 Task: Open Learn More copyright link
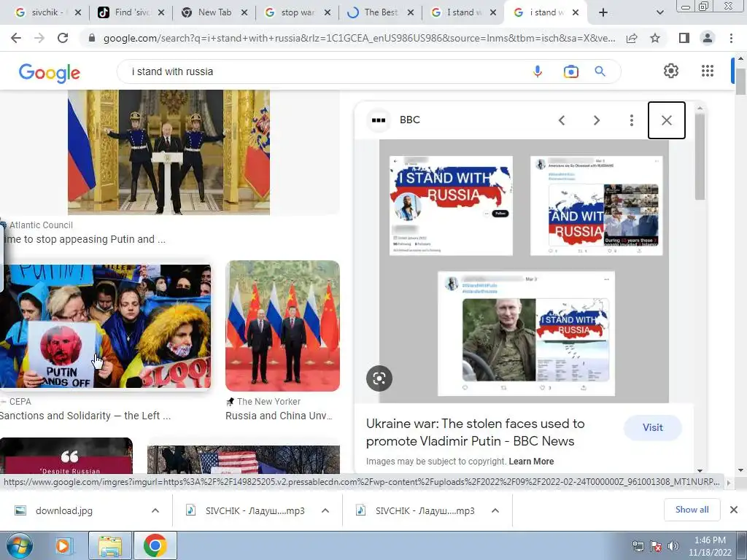(531, 462)
